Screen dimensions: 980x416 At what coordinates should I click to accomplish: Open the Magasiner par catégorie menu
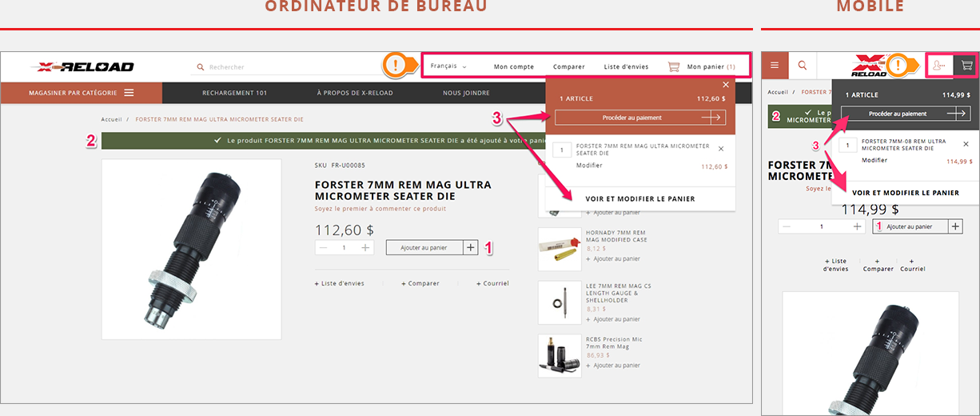(x=82, y=93)
